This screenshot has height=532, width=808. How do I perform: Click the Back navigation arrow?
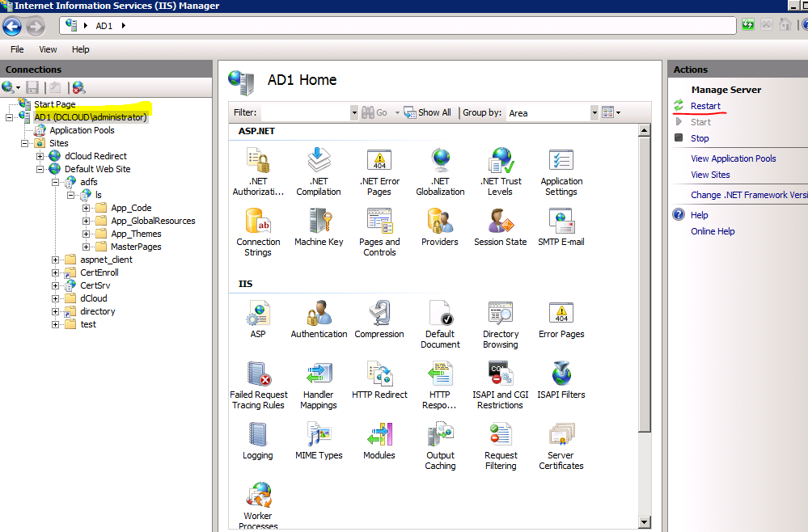12,26
